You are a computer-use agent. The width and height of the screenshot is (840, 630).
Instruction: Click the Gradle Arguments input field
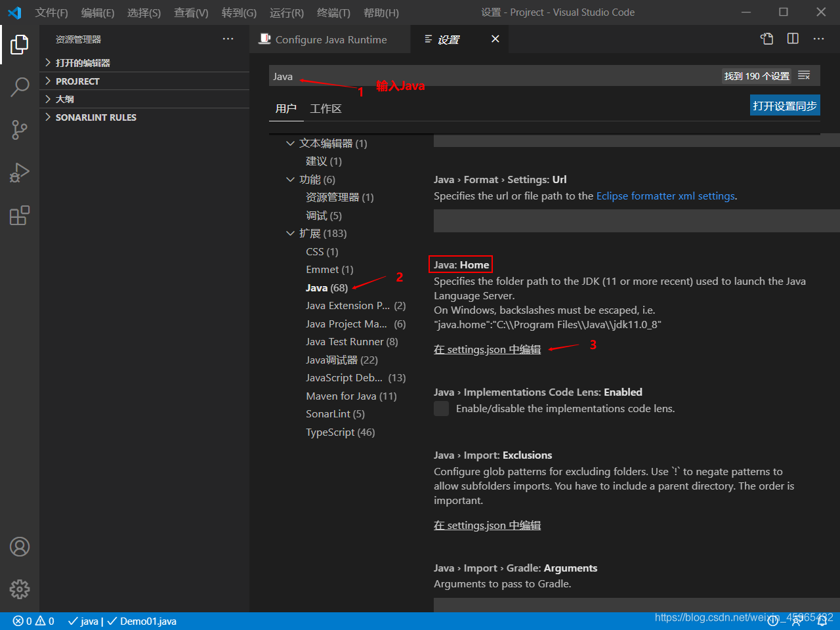pos(637,604)
